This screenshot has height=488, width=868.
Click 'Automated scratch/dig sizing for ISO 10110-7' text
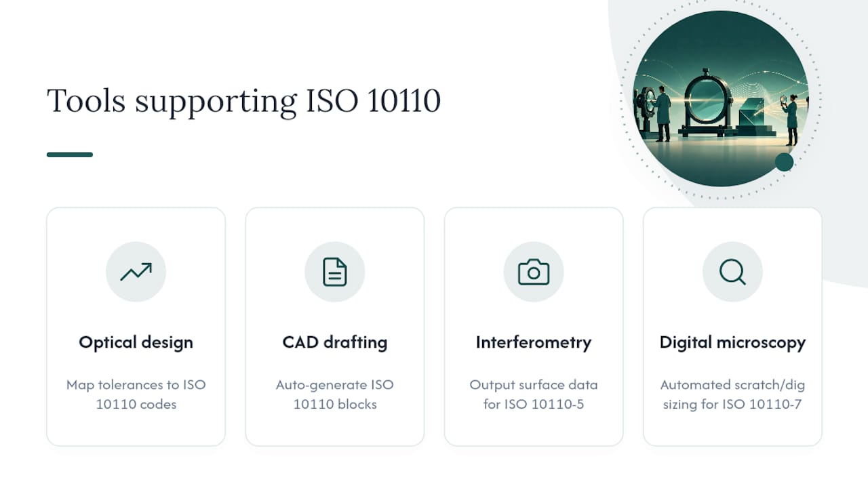(x=732, y=394)
